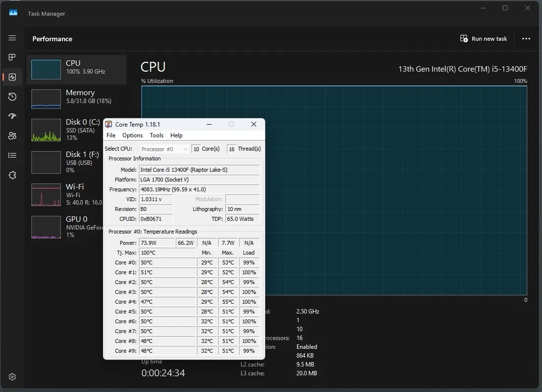Open the Users page icon
The height and width of the screenshot is (392, 542).
point(12,136)
